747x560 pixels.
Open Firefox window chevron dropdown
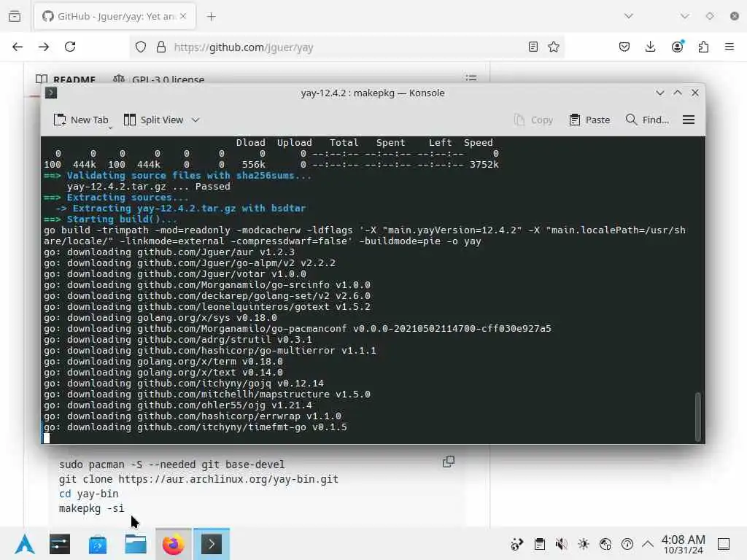tap(684, 16)
